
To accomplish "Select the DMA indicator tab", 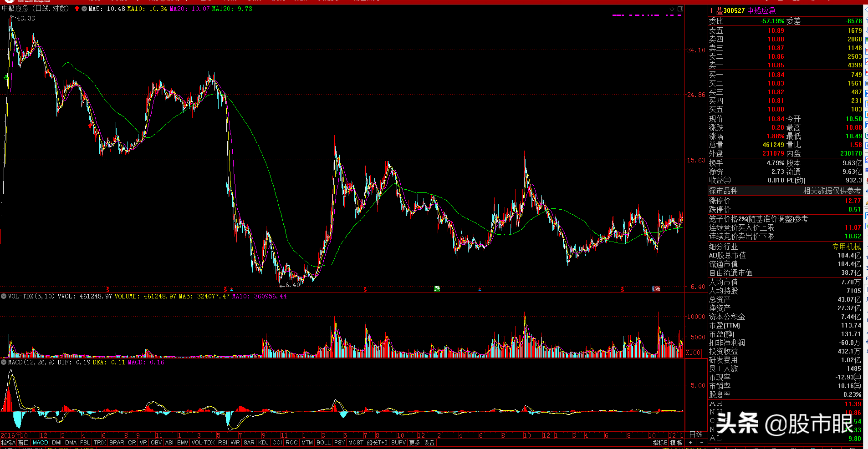I will point(71,443).
